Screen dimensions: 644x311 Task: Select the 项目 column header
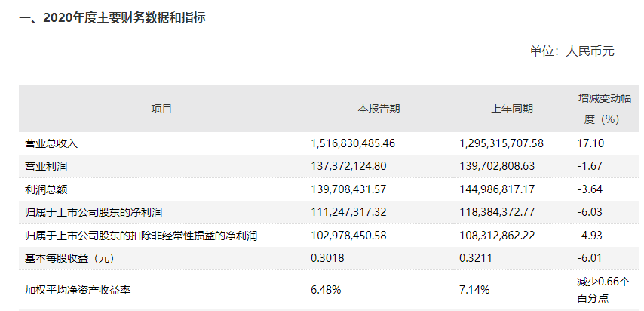[161, 109]
